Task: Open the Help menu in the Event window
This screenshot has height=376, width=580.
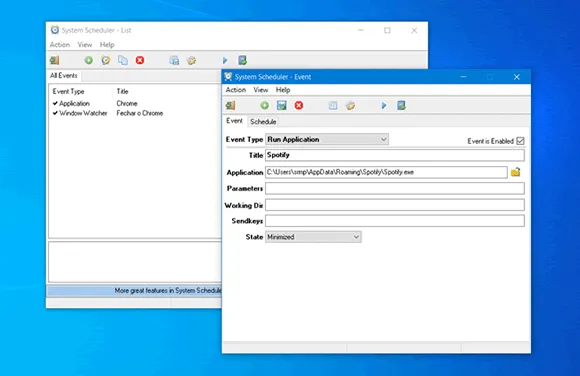Action: coord(283,90)
